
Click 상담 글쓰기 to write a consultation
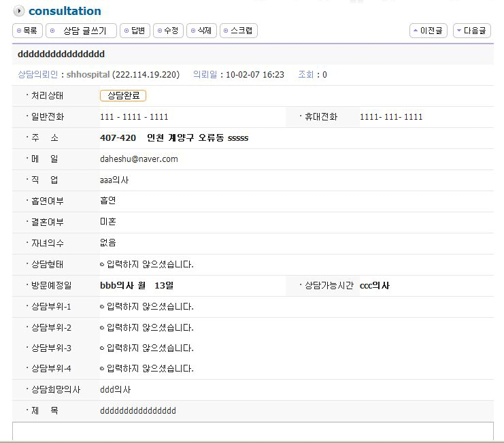tap(81, 31)
